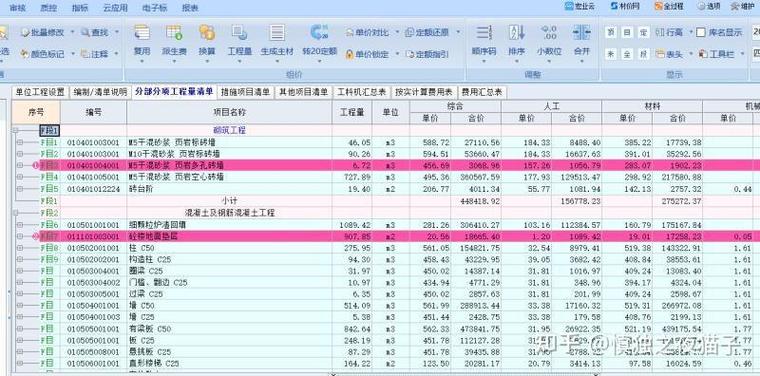Open the 单价锁定 dropdown arrow
760x376 pixels.
396,54
